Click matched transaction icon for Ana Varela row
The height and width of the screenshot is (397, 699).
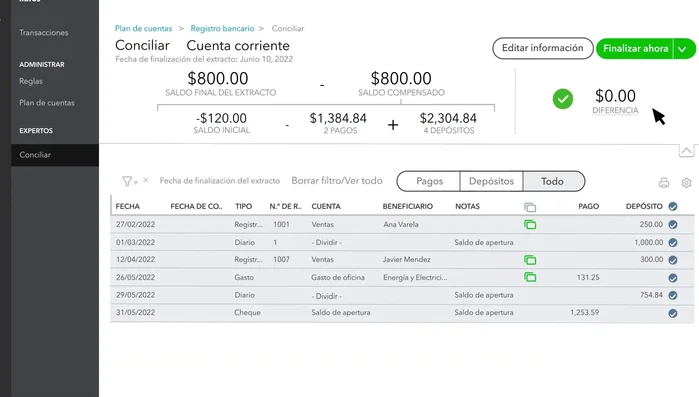tap(530, 225)
